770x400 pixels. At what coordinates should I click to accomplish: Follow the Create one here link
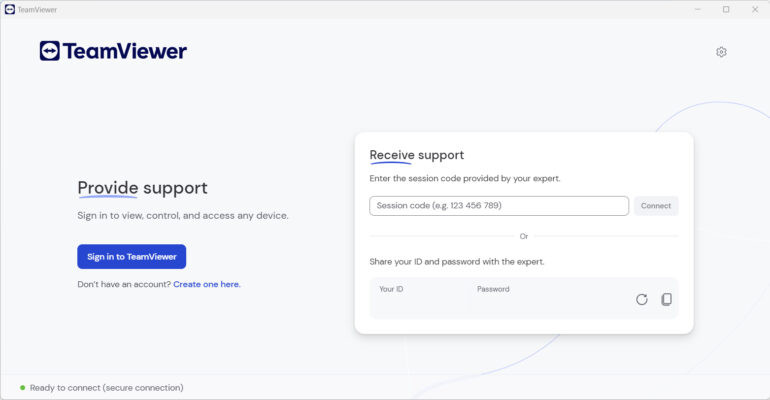[207, 284]
